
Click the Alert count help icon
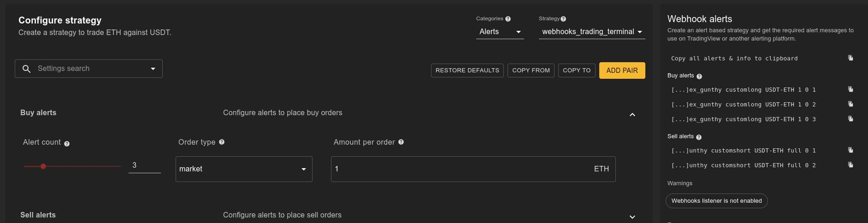point(67,144)
